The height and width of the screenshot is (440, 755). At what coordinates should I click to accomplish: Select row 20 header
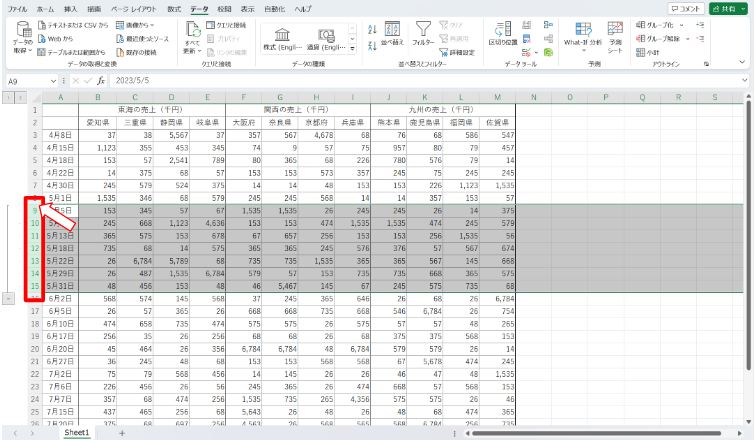[35, 349]
